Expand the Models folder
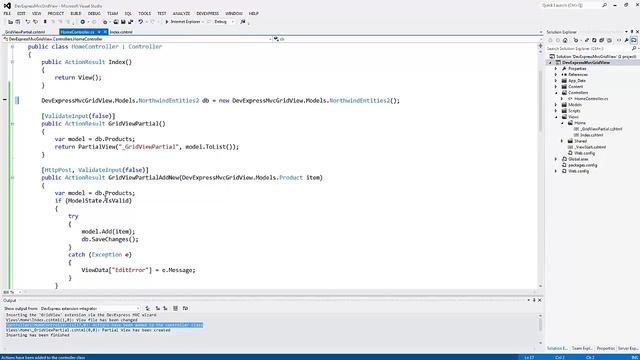Image resolution: width=640 pixels, height=360 pixels. 556,105
